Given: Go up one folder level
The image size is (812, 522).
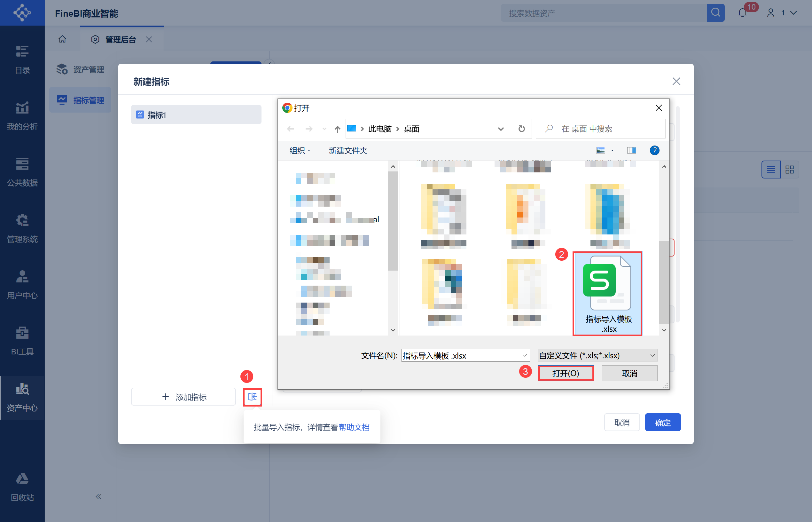Looking at the screenshot, I should click(x=337, y=129).
